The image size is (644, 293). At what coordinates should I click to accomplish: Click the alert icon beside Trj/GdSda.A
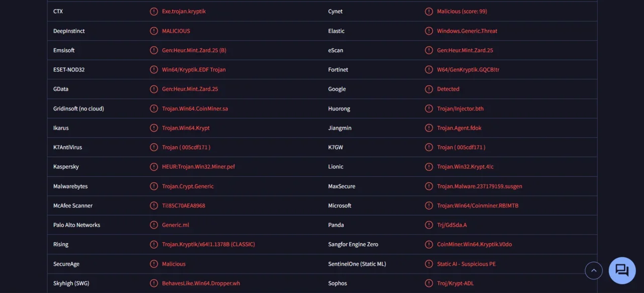429,225
